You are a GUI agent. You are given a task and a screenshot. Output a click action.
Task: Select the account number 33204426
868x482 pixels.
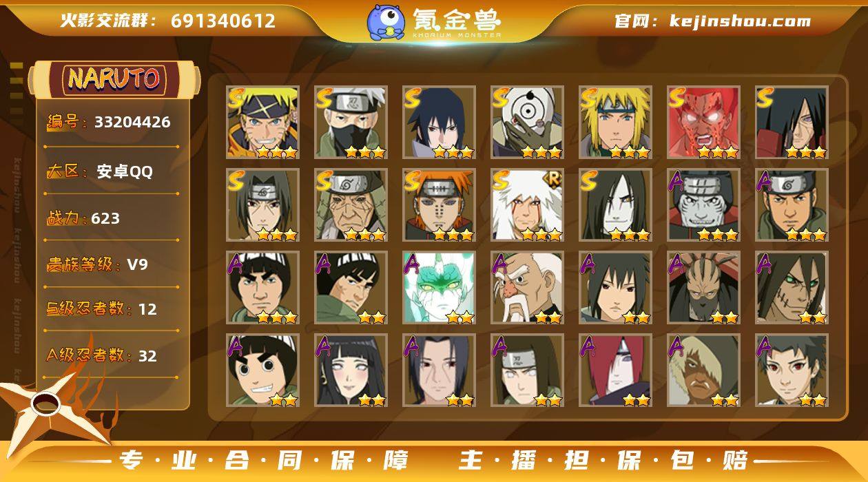pos(132,123)
